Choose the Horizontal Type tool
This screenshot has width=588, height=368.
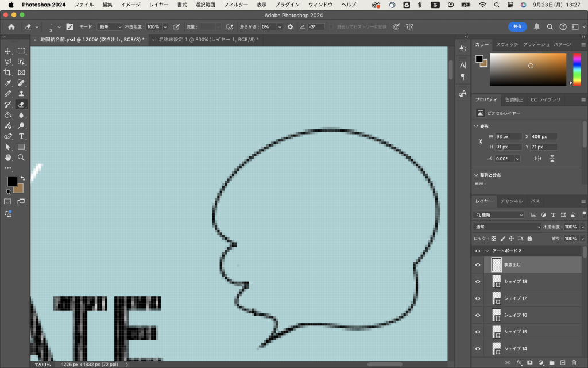tap(21, 136)
